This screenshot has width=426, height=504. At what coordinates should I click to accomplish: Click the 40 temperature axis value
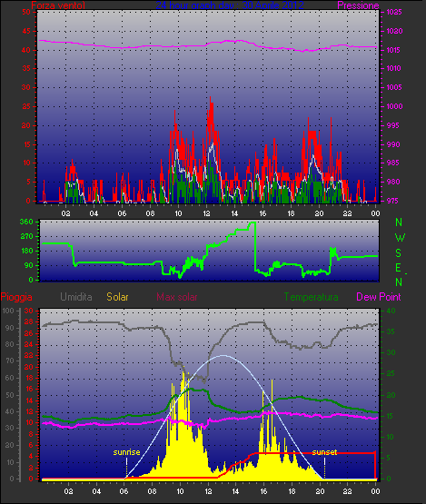click(391, 311)
